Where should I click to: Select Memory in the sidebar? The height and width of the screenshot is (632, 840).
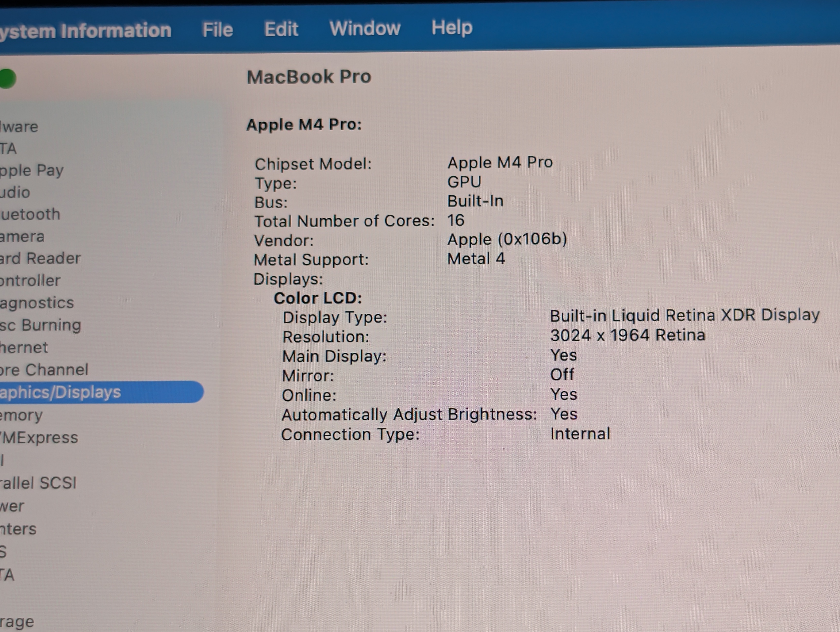click(x=21, y=415)
